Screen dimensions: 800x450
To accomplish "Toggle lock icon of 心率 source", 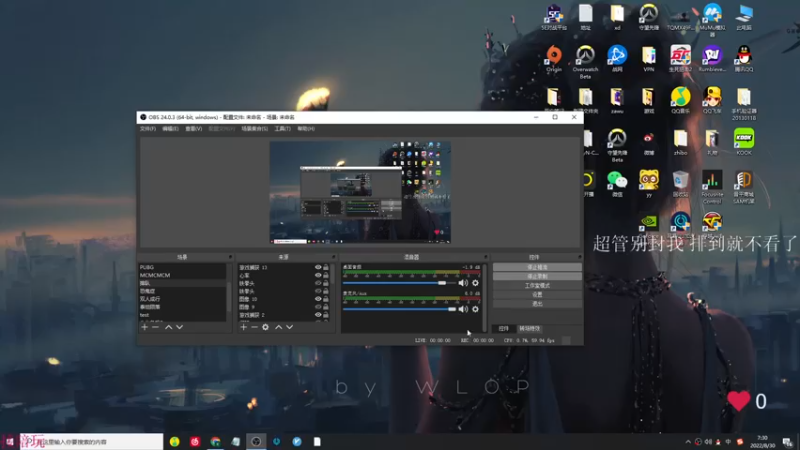I will 326,275.
